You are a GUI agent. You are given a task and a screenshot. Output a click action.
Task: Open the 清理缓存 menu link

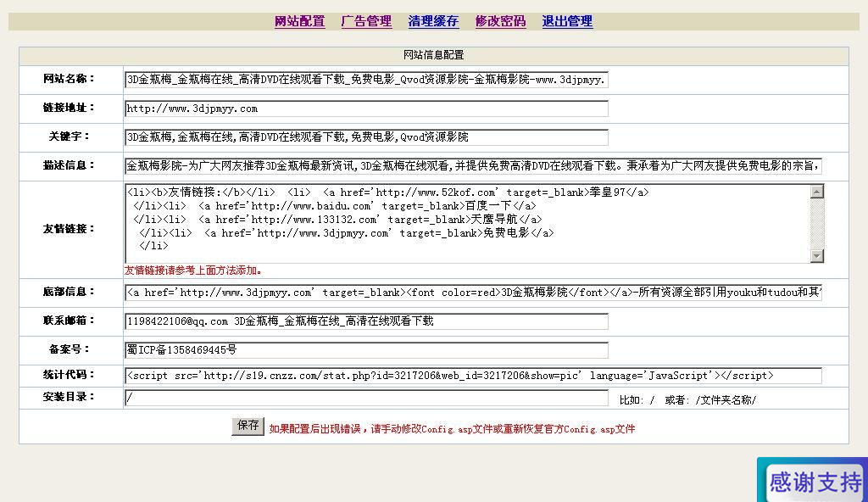[433, 21]
